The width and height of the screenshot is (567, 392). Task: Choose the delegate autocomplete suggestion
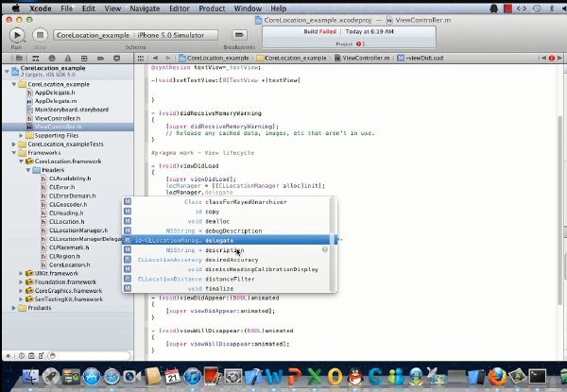tap(227, 240)
